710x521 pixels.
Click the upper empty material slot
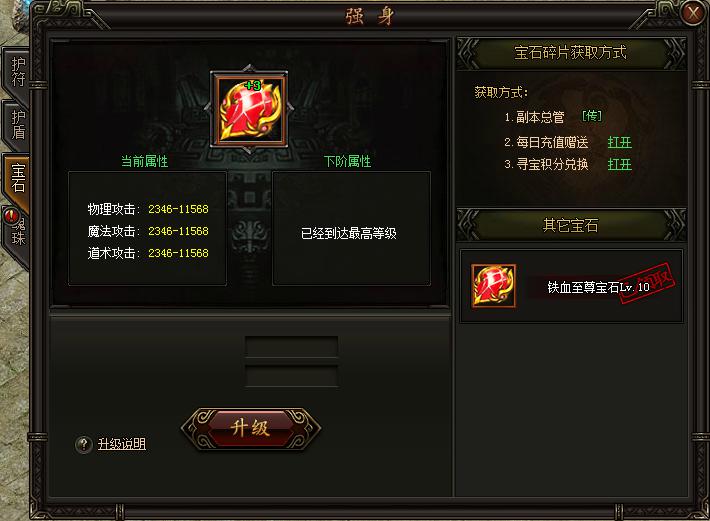(x=292, y=346)
